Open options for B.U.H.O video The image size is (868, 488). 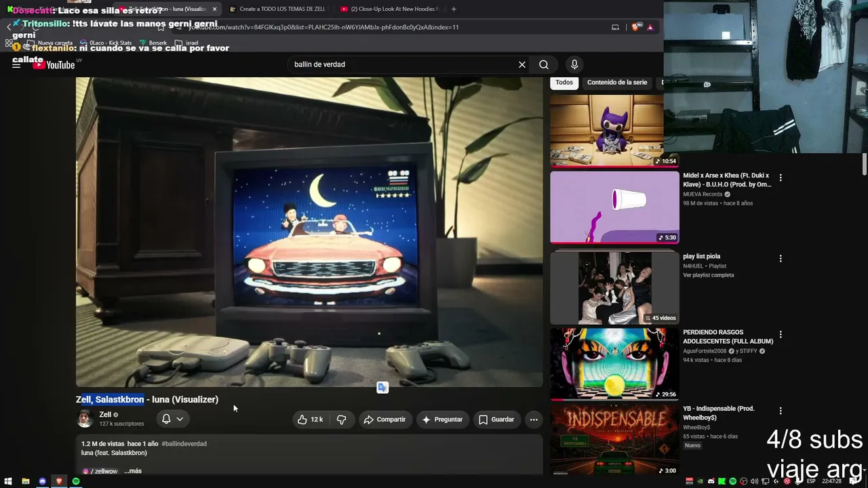pos(781,178)
